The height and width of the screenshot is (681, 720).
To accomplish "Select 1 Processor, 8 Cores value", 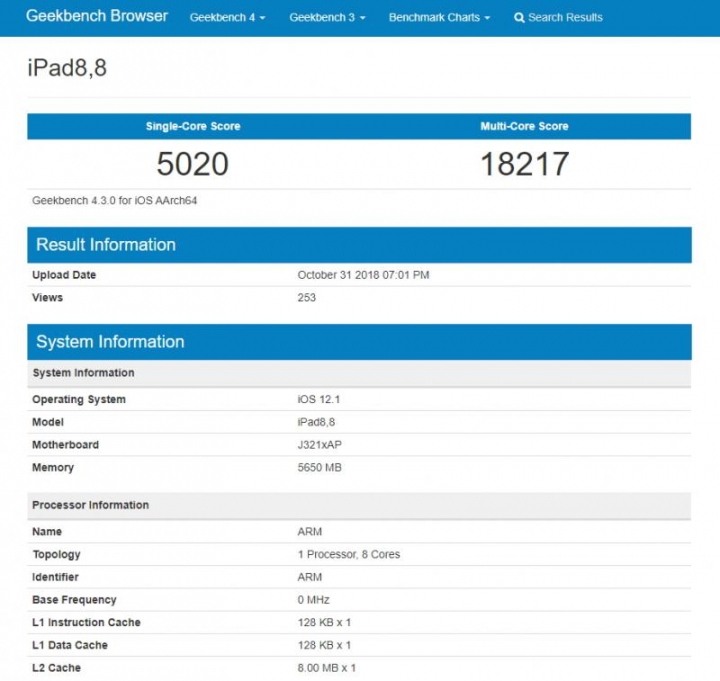I will click(349, 554).
